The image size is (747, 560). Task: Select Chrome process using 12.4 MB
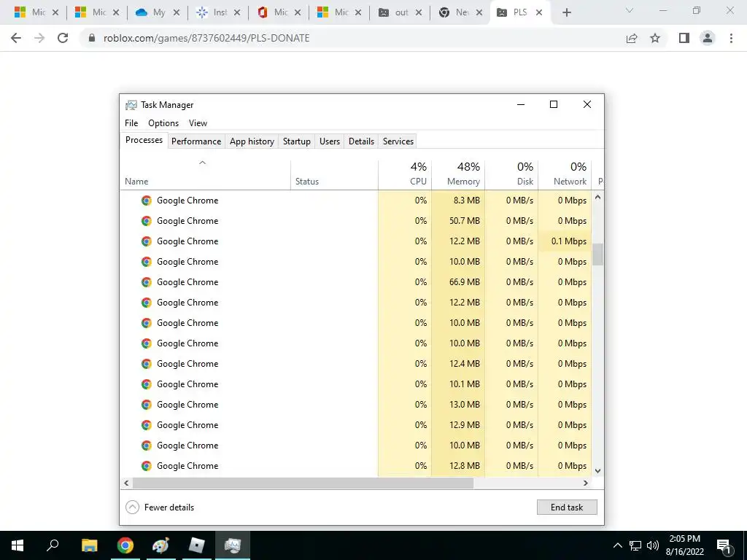click(356, 364)
